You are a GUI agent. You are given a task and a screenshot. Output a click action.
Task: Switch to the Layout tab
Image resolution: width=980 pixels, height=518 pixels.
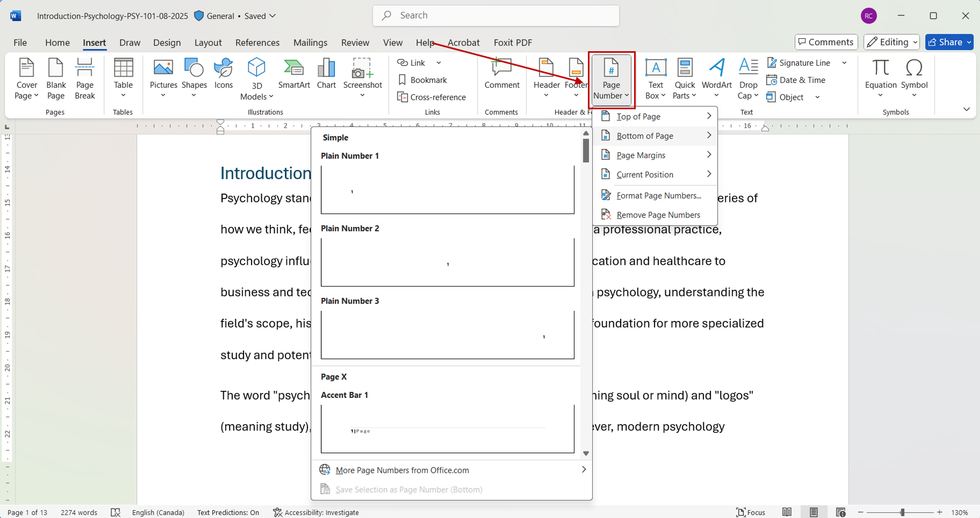[208, 43]
